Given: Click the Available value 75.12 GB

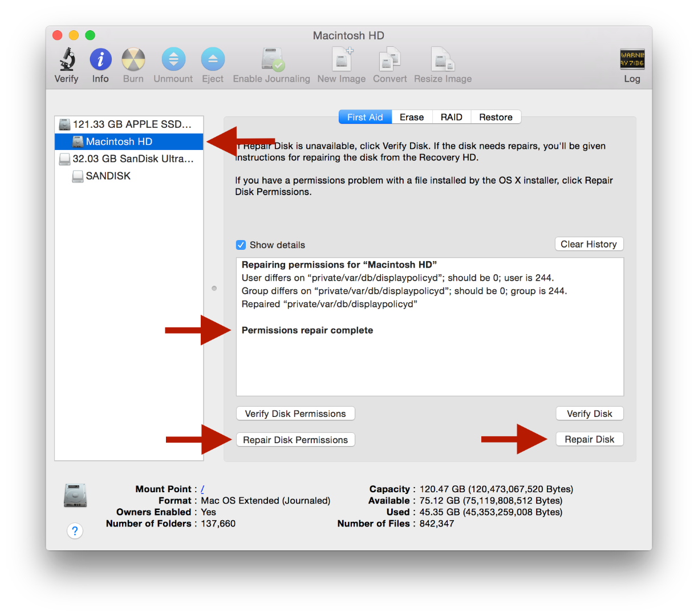Looking at the screenshot, I should pyautogui.click(x=491, y=500).
